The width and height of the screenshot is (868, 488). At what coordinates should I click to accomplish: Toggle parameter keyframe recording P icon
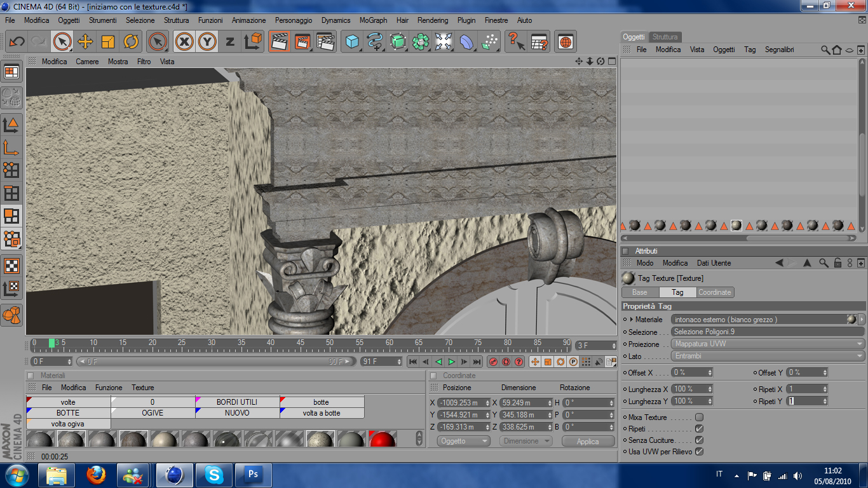pyautogui.click(x=573, y=362)
